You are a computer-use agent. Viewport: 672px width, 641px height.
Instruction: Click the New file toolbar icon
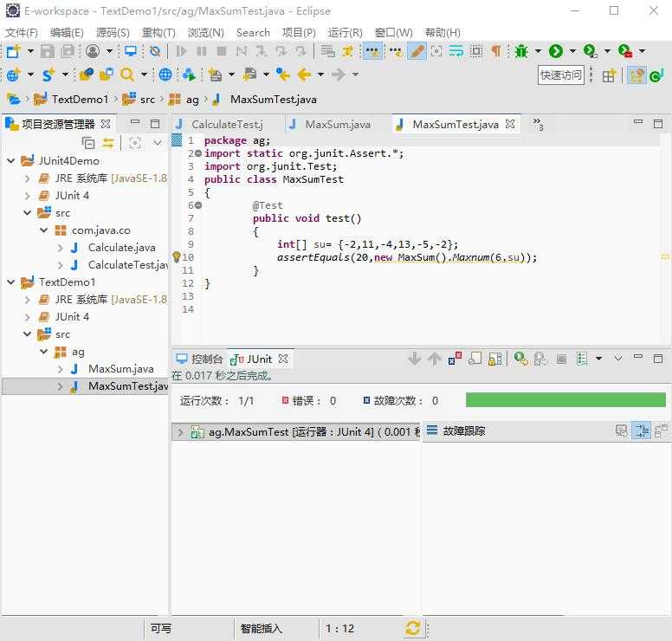[13, 51]
